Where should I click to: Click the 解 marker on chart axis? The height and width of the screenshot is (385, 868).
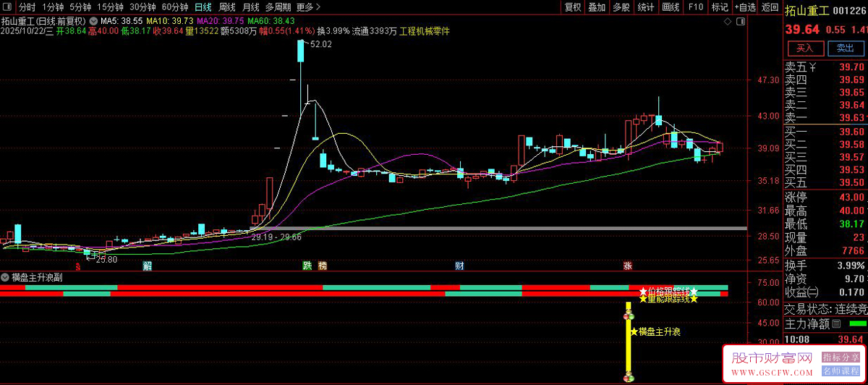[x=148, y=266]
